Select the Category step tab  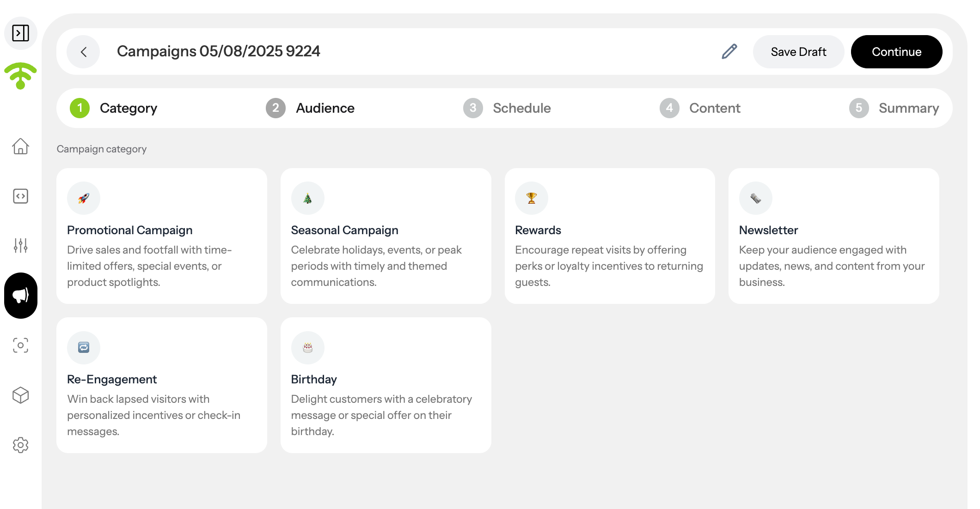(x=114, y=108)
